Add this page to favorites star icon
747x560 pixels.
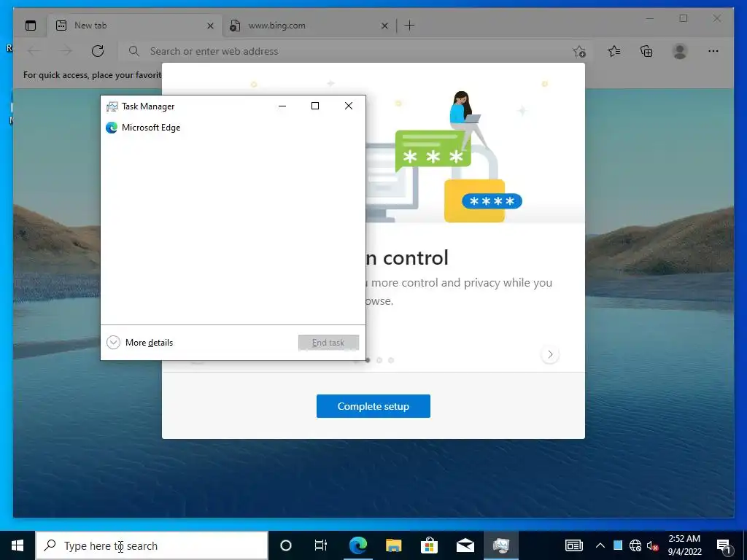(579, 52)
